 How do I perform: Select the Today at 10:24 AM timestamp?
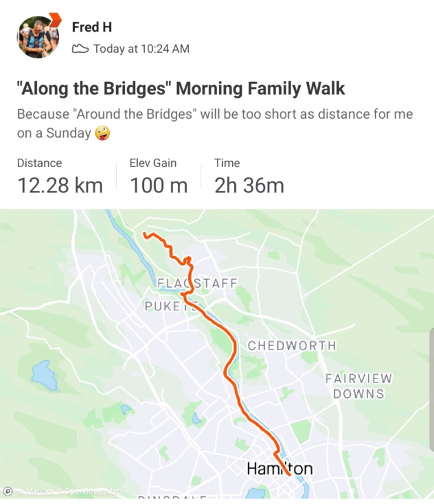click(x=141, y=49)
